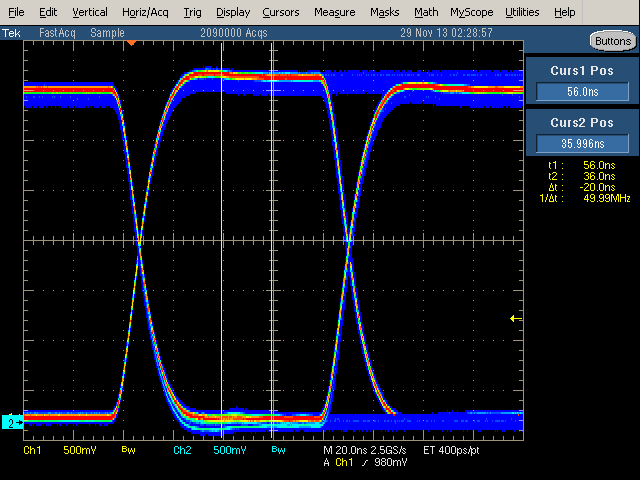The image size is (640, 480).
Task: Click the Curs2 Pos heading
Action: 582,122
